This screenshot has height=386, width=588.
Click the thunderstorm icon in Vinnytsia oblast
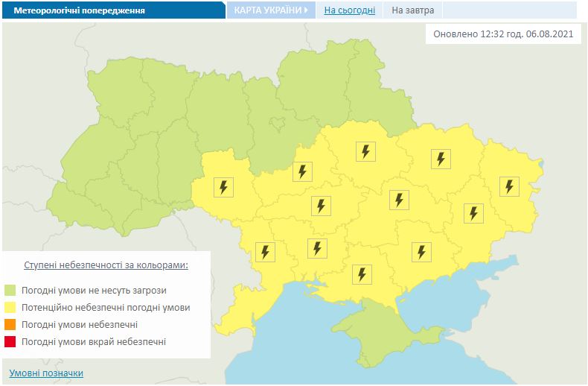[x=224, y=187]
